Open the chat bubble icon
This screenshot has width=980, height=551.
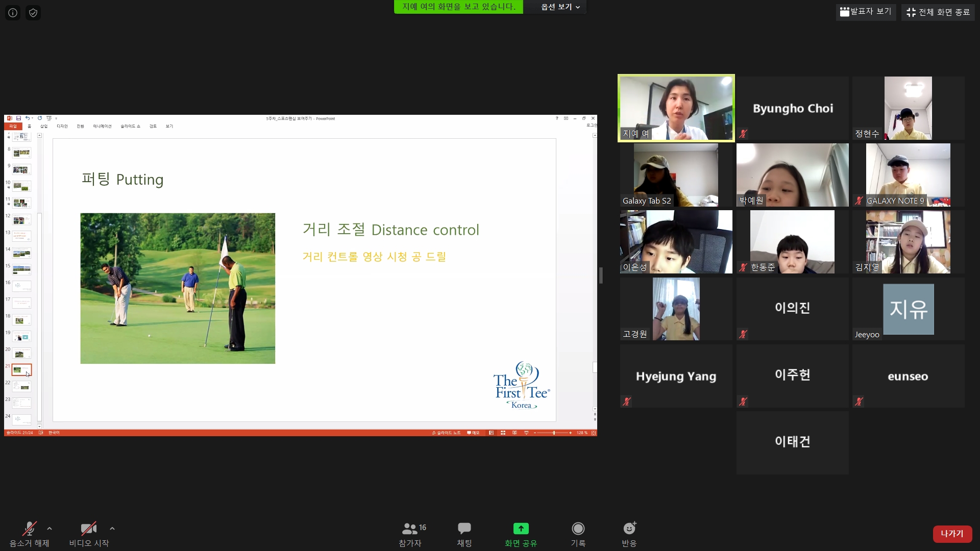[x=464, y=529]
